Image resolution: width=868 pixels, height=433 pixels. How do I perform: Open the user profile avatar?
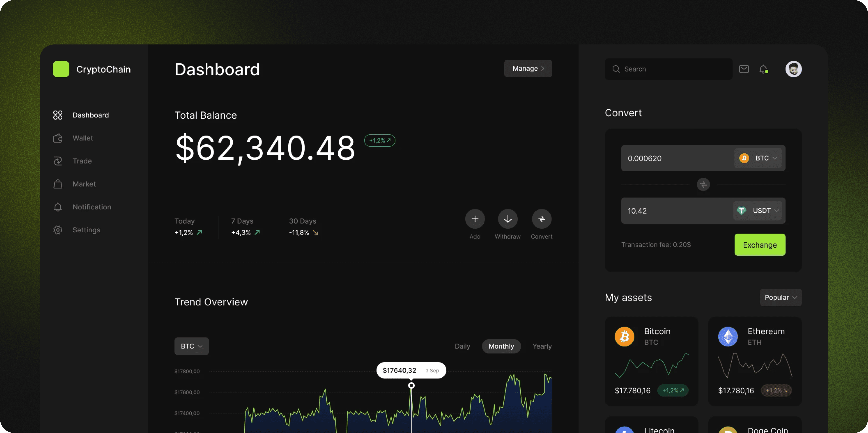[793, 69]
